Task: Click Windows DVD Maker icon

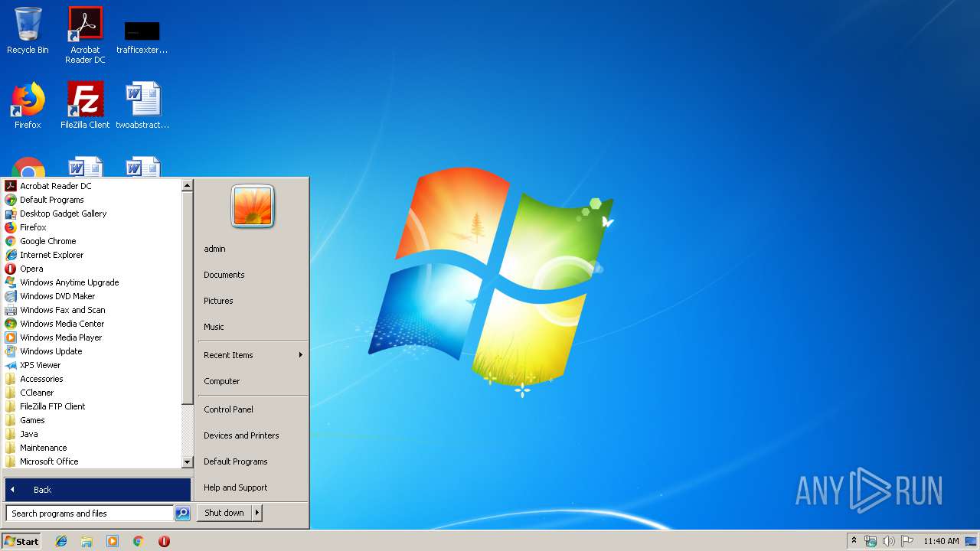Action: tap(11, 296)
